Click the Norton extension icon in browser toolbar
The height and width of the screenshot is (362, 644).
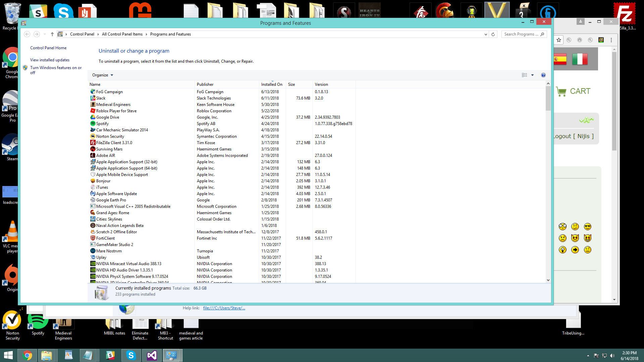601,40
